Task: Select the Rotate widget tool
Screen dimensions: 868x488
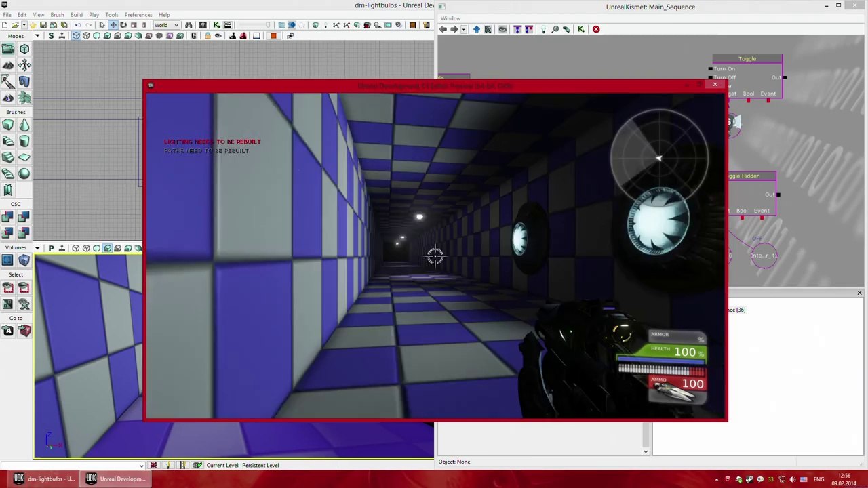Action: click(123, 25)
